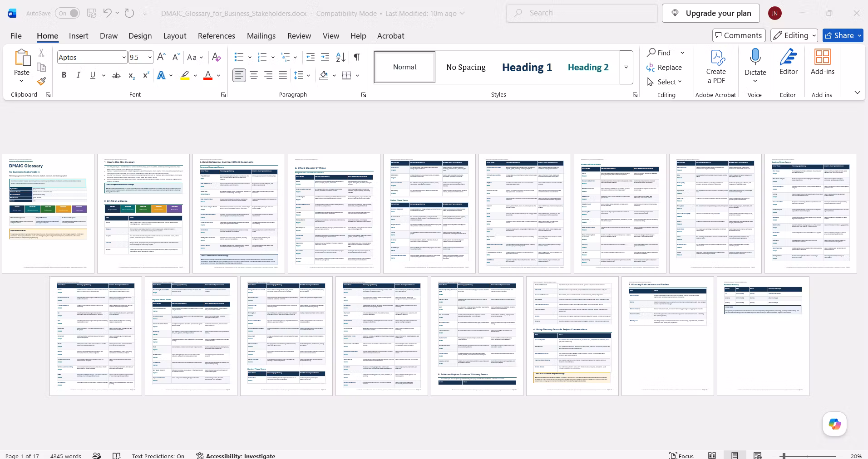Click the Sort paragraph icon

click(x=341, y=57)
